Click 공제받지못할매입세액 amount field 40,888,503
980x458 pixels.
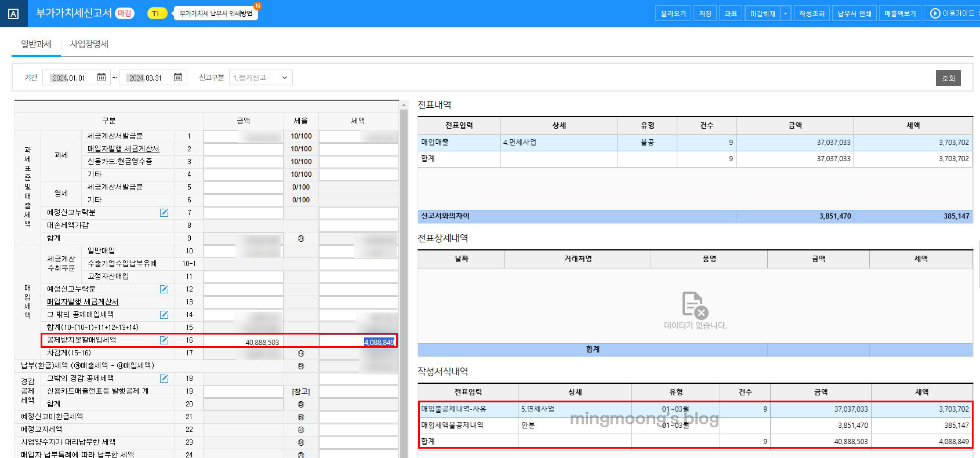[243, 341]
